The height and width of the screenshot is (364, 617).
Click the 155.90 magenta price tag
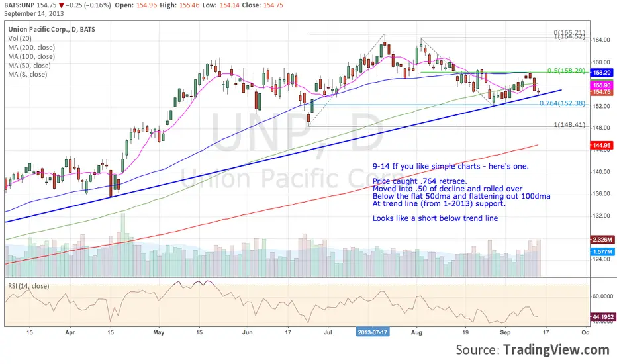coord(601,85)
